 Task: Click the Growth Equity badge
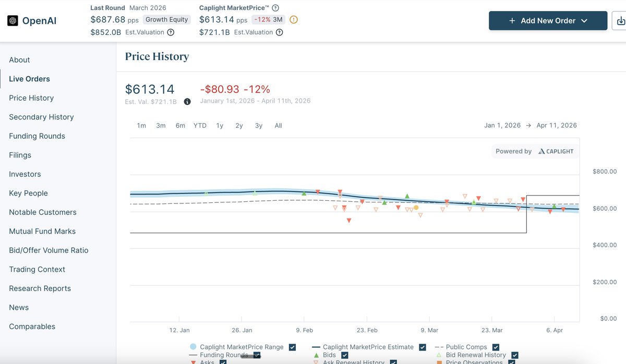[x=167, y=20]
